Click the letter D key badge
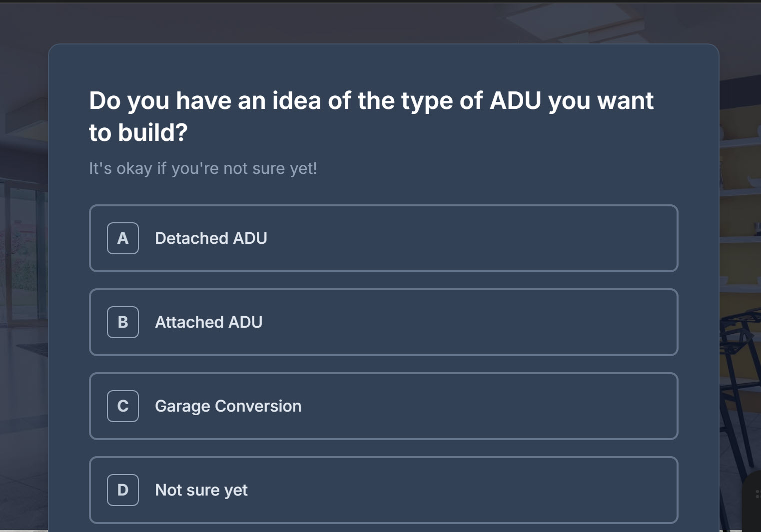Image resolution: width=761 pixels, height=532 pixels. (123, 490)
